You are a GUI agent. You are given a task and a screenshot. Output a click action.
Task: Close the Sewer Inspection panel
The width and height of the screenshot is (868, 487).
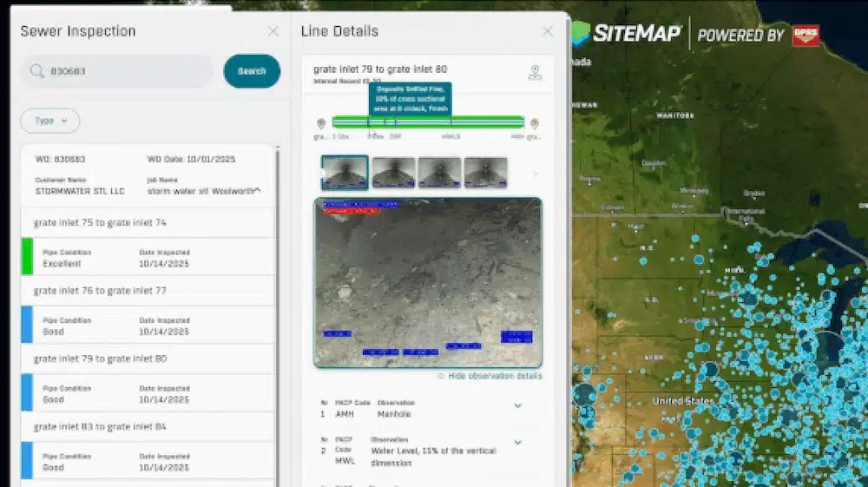tap(273, 31)
